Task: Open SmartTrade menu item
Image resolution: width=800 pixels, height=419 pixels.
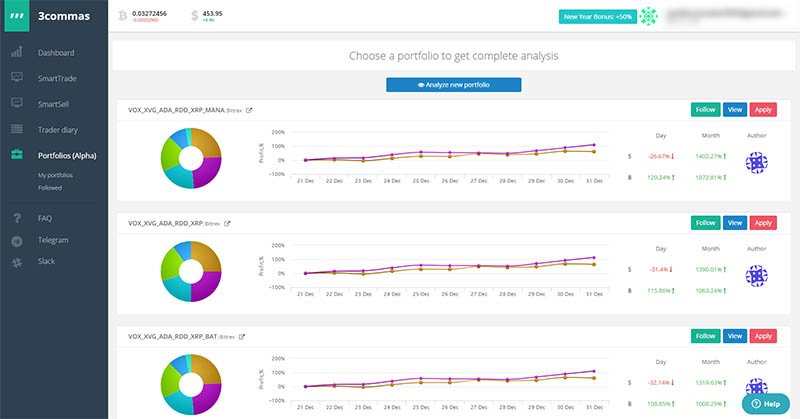Action: (x=57, y=78)
